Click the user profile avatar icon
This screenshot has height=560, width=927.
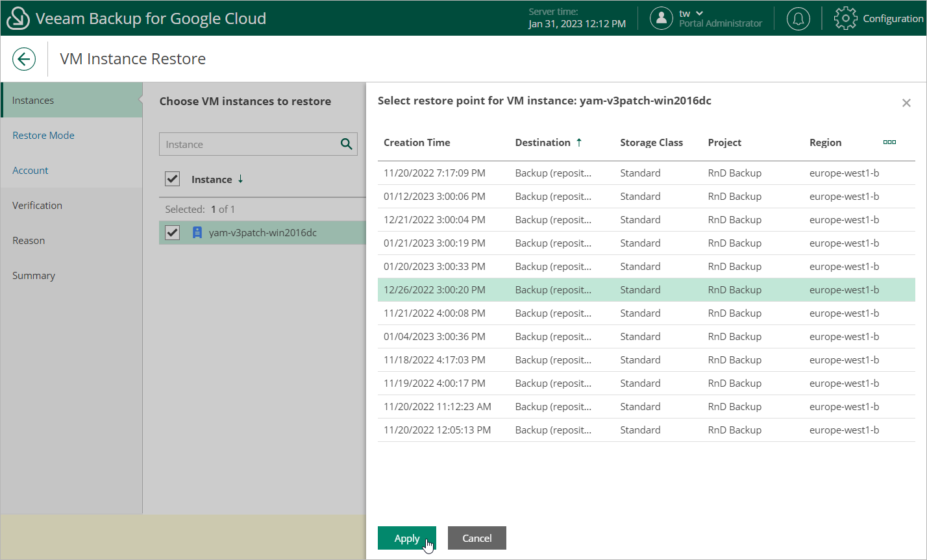coord(661,18)
